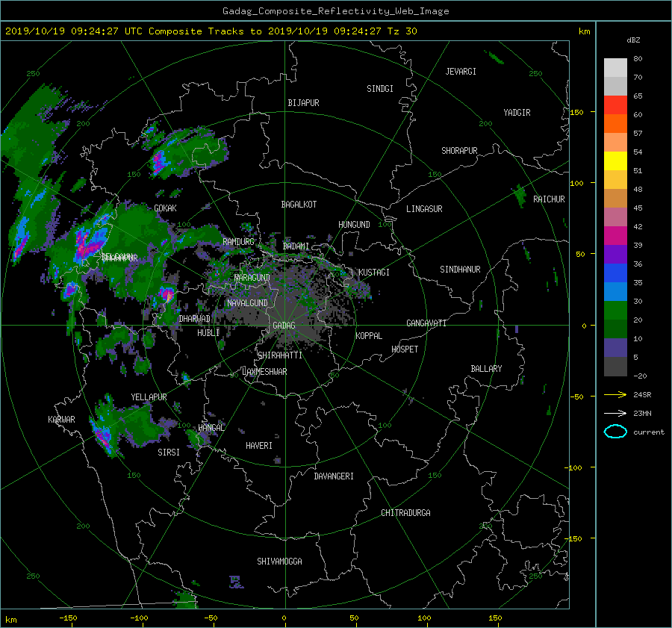Click the RAICHUR city label
The image size is (672, 628).
549,199
